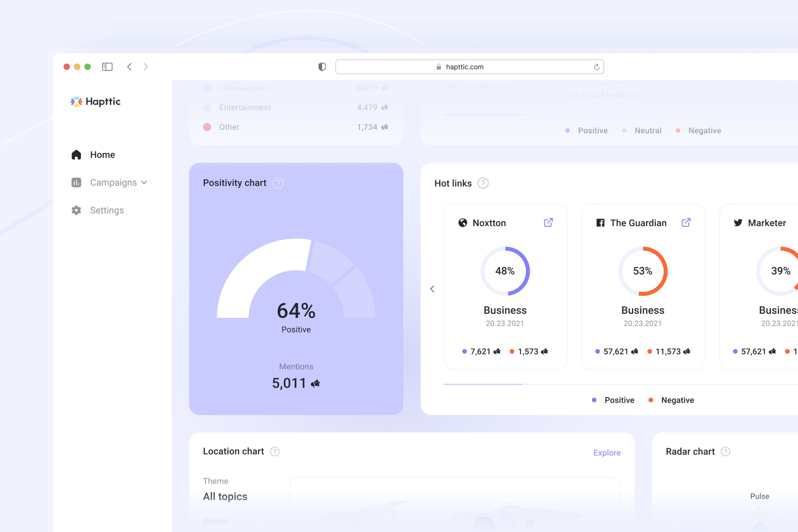Screen dimensions: 798x532
Task: Click the second Entertainment row label
Action: coord(245,107)
